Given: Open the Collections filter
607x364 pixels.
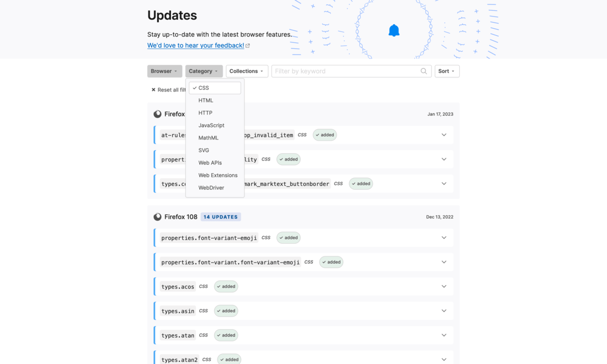Looking at the screenshot, I should [247, 71].
